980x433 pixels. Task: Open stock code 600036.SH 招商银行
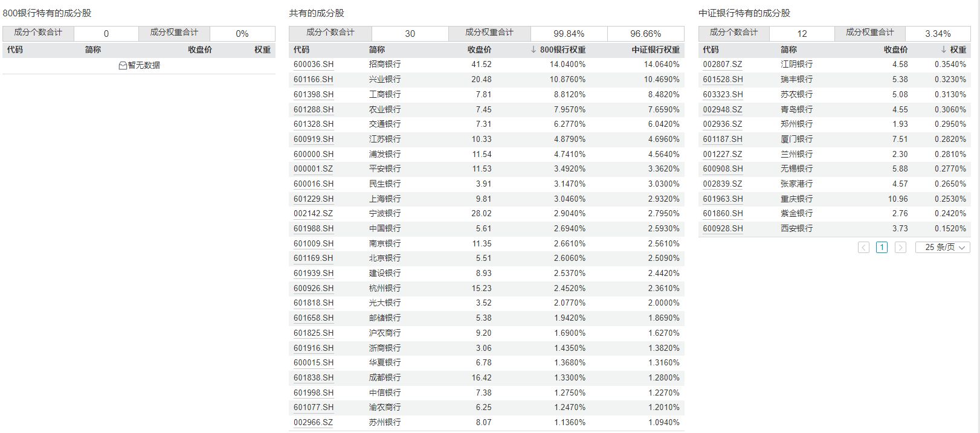coord(313,64)
